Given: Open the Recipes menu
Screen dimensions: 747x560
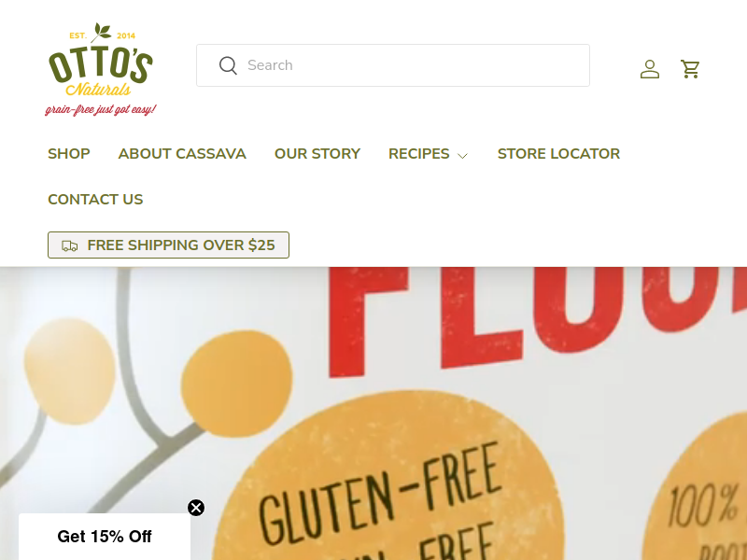Looking at the screenshot, I should (x=418, y=154).
